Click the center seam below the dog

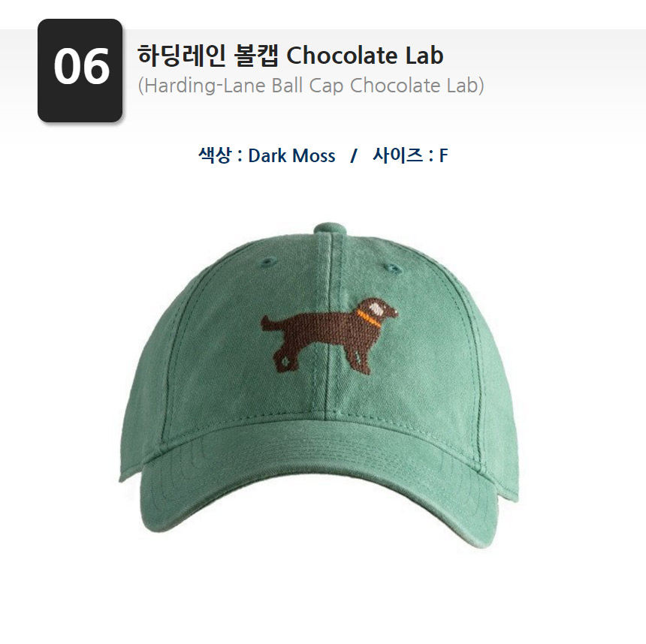coord(329,396)
